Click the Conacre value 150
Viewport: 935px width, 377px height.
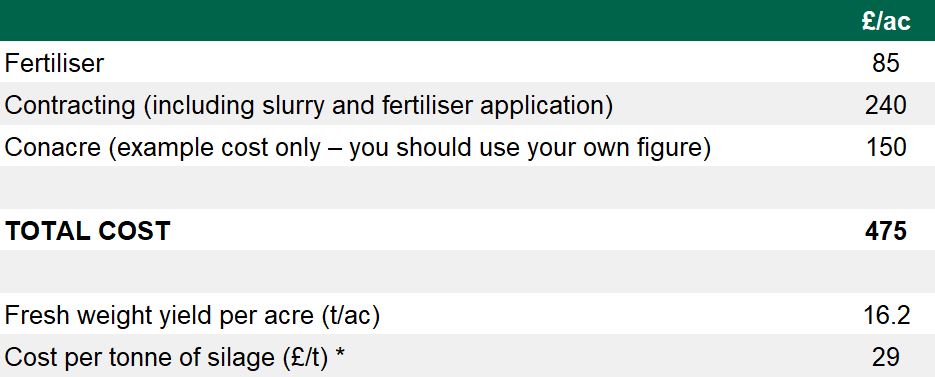(886, 147)
